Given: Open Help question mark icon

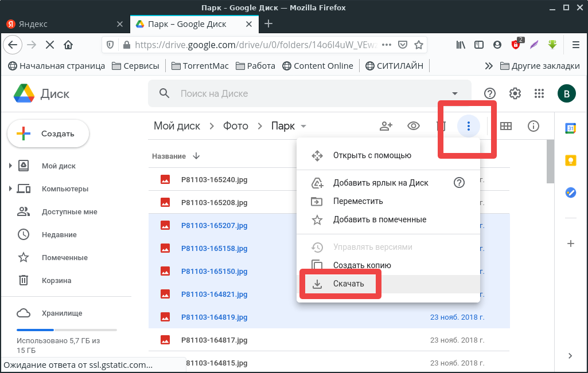Looking at the screenshot, I should (x=490, y=93).
